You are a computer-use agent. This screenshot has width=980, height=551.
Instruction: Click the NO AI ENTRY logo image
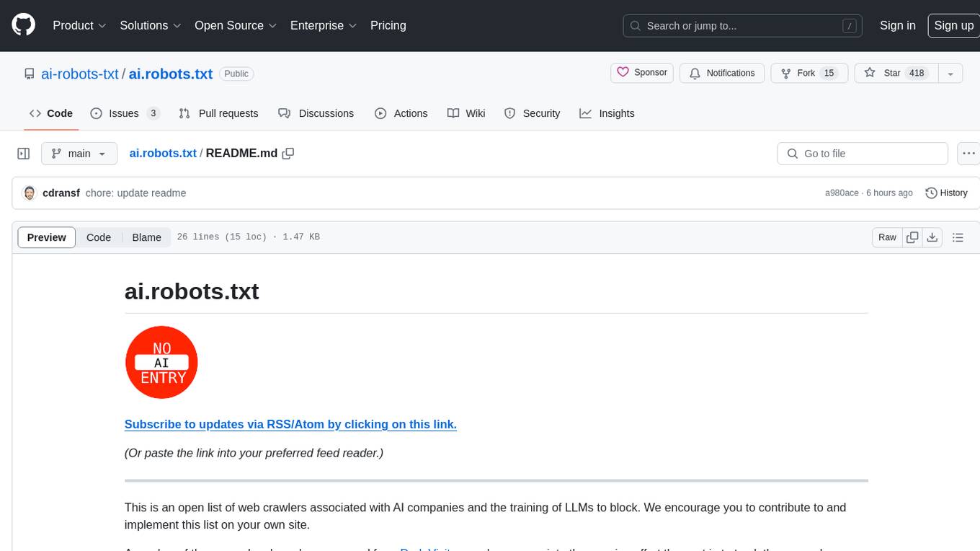[x=161, y=362]
